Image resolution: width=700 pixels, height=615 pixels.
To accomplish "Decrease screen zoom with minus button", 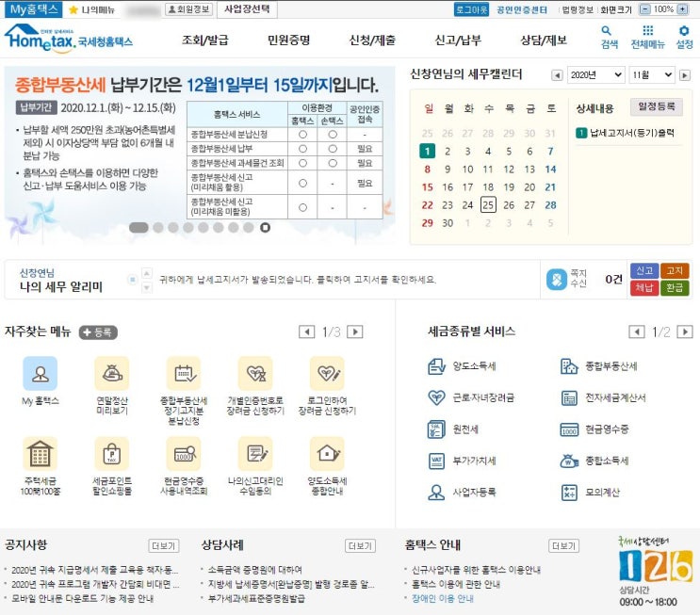I will pos(645,9).
